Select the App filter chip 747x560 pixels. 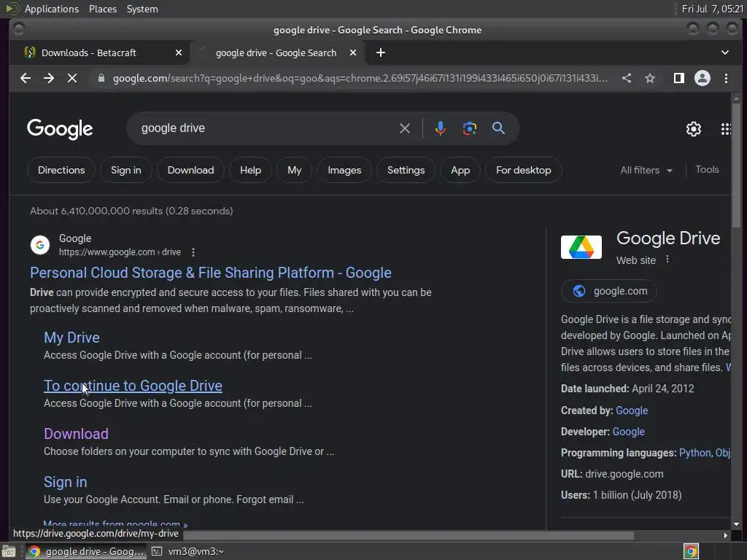(x=460, y=170)
